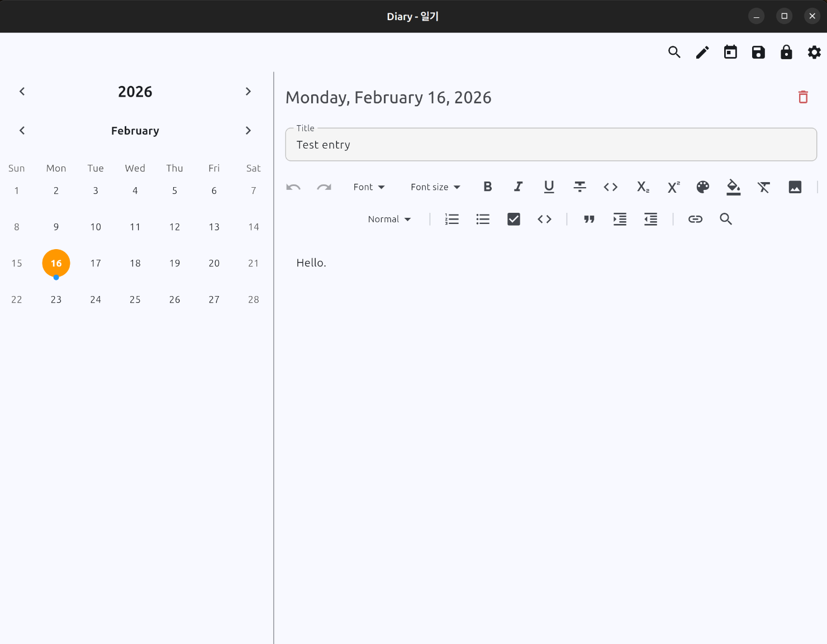Toggle inline code formatting in first toolbar row
This screenshot has height=644, width=827.
point(611,187)
